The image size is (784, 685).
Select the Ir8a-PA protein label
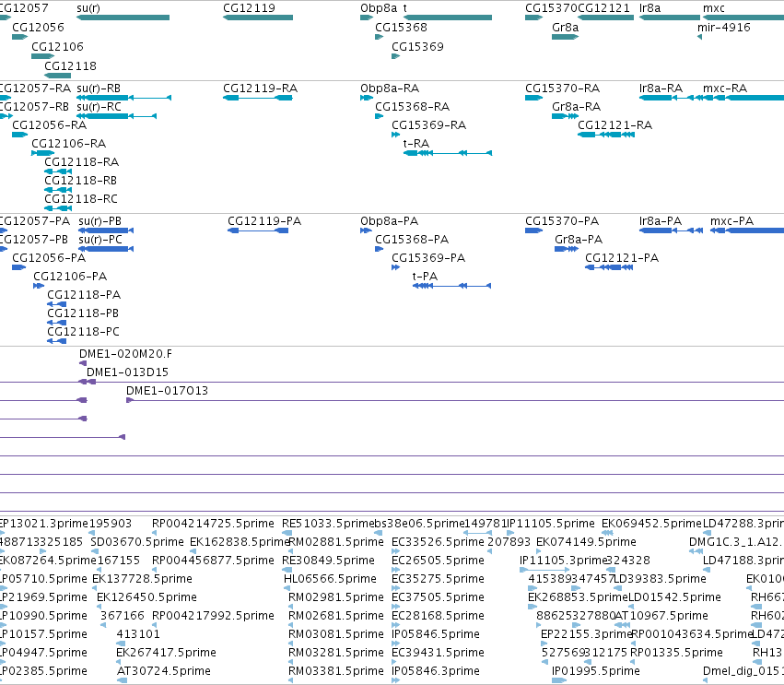(660, 221)
